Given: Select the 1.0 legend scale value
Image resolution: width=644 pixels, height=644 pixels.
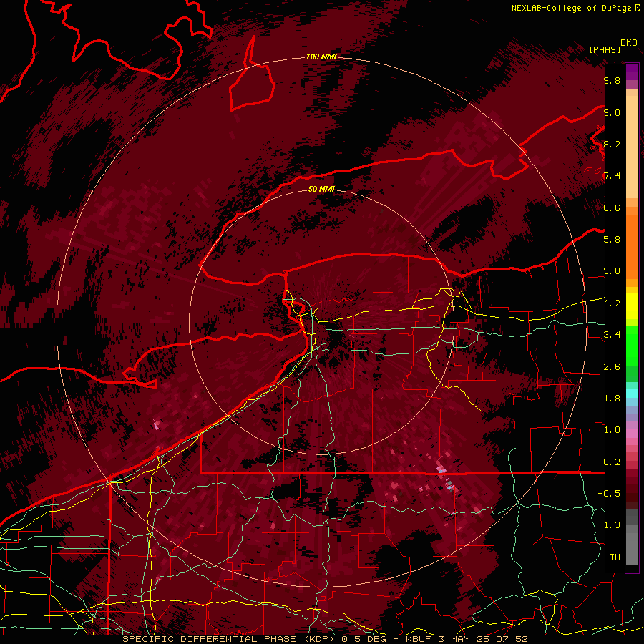Looking at the screenshot, I should pos(612,430).
